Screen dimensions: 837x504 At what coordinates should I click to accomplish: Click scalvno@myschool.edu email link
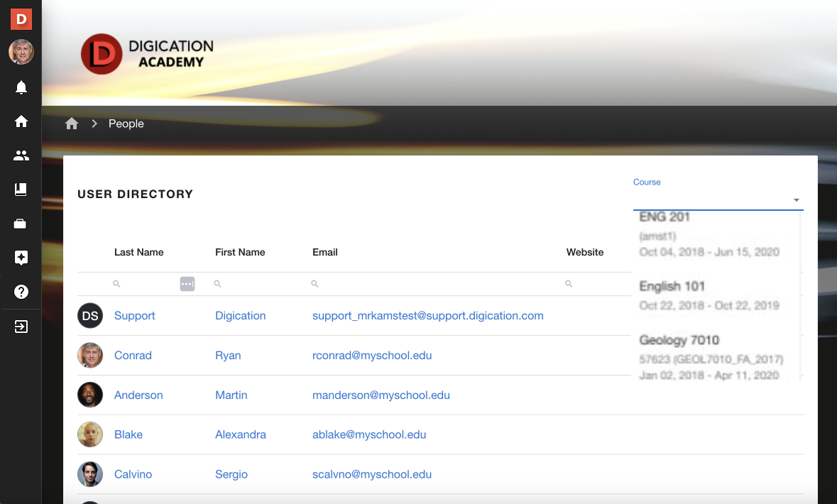pos(371,474)
